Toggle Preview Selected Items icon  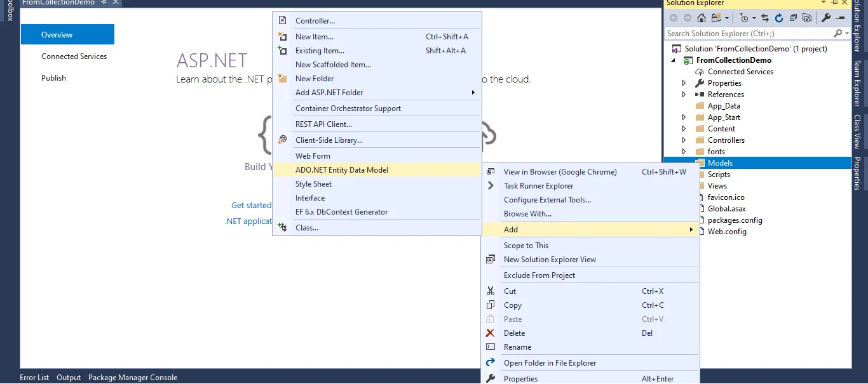click(x=840, y=18)
